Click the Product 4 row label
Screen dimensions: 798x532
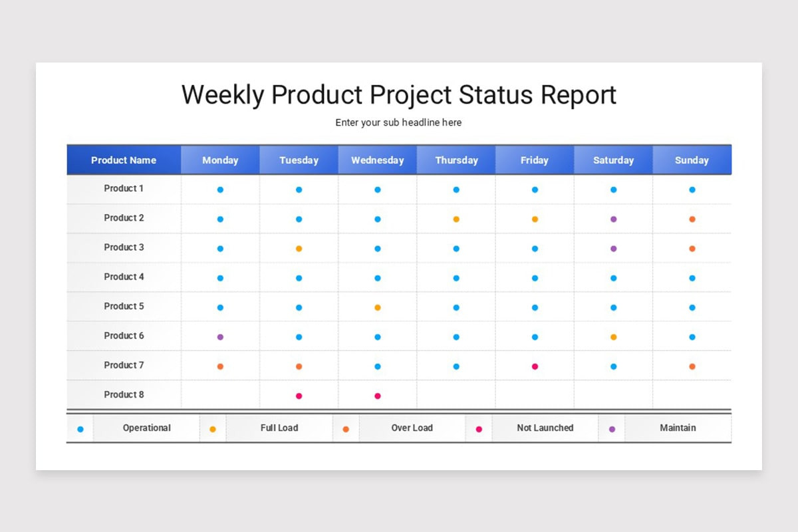(x=124, y=277)
